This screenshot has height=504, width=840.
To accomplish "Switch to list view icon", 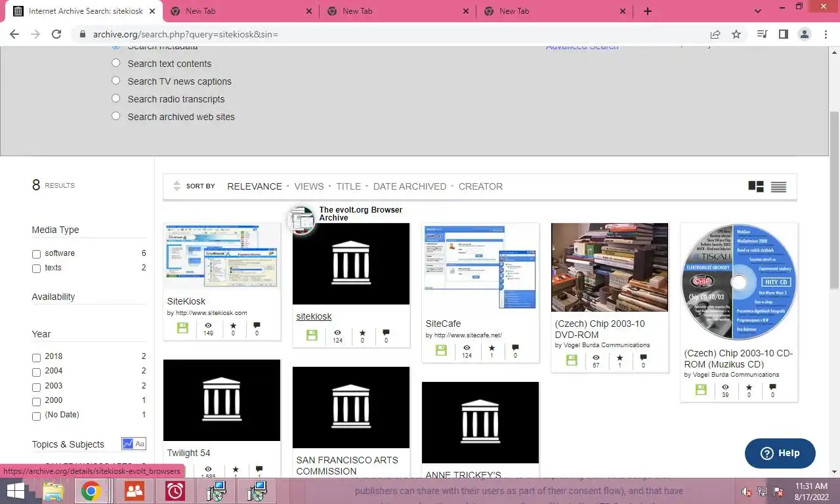I will [778, 186].
